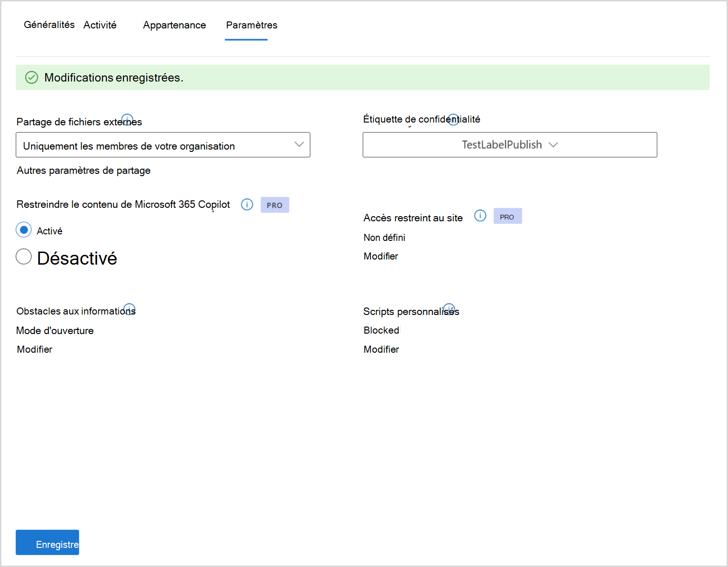Click Modifier under Obstacles aux informations

[x=34, y=349]
